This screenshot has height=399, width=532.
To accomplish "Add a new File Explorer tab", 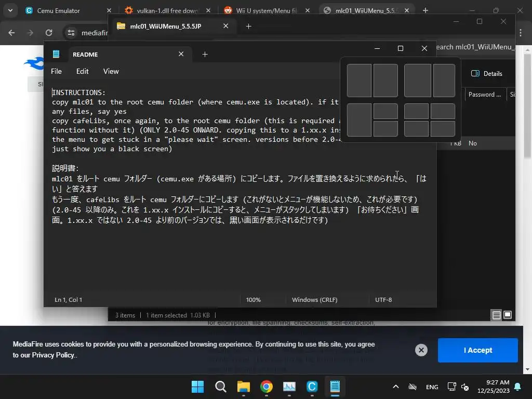I will coord(248,26).
